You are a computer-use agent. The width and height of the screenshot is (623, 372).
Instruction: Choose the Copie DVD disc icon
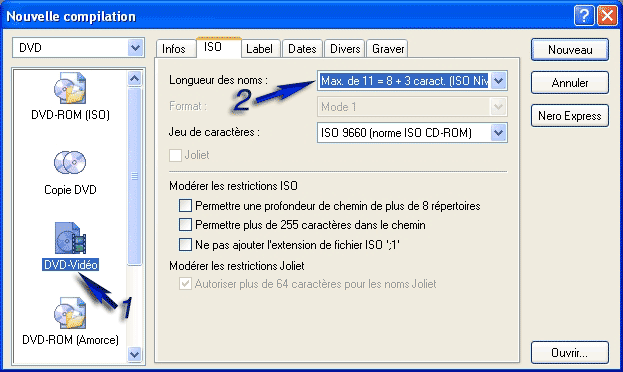70,163
